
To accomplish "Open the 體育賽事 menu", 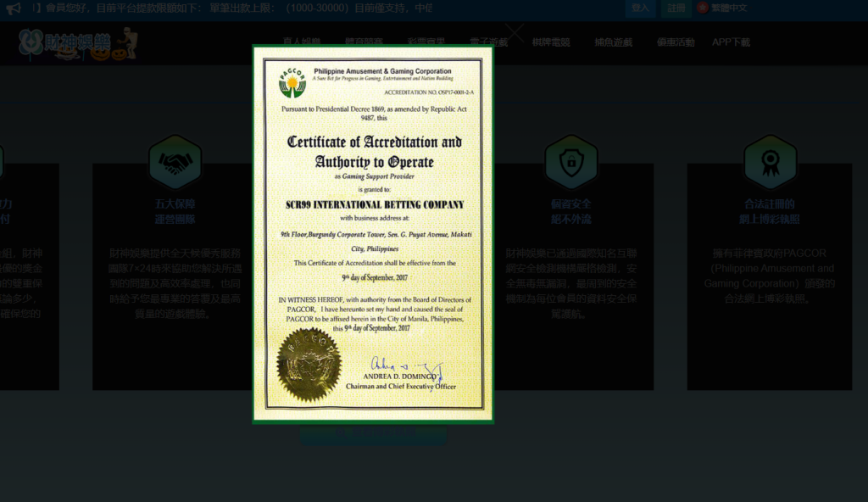I will pyautogui.click(x=364, y=42).
